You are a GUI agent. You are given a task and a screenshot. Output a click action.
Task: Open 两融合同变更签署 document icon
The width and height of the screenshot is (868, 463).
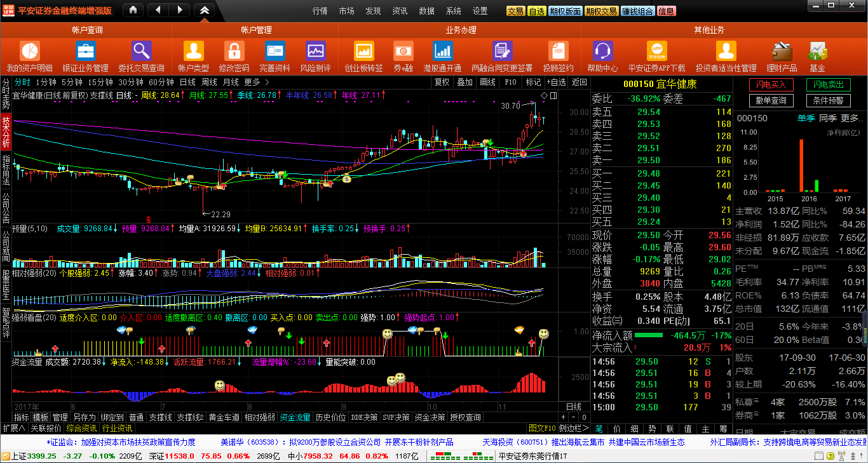[502, 51]
